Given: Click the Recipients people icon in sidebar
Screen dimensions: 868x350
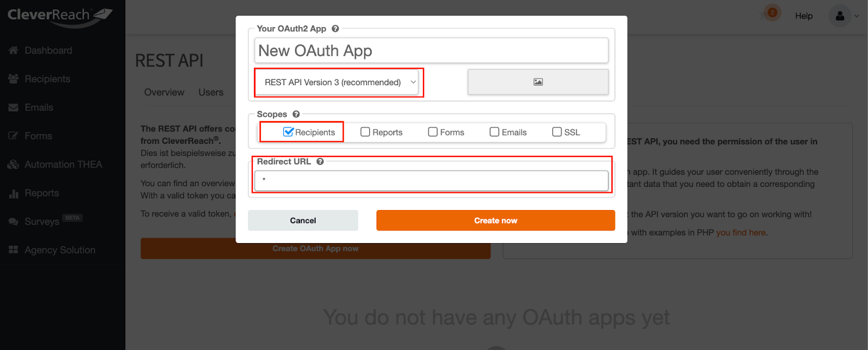Looking at the screenshot, I should click(x=14, y=79).
